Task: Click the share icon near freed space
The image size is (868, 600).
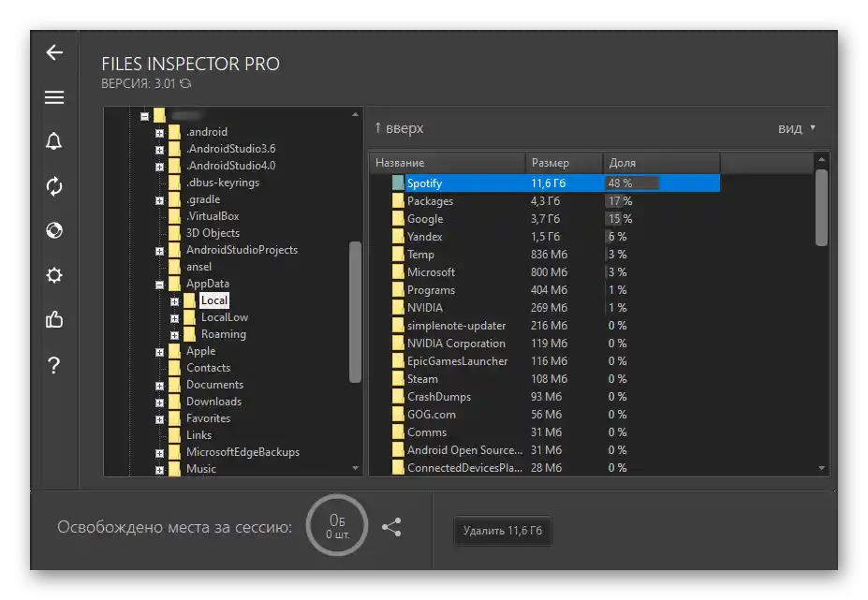Action: point(391,526)
